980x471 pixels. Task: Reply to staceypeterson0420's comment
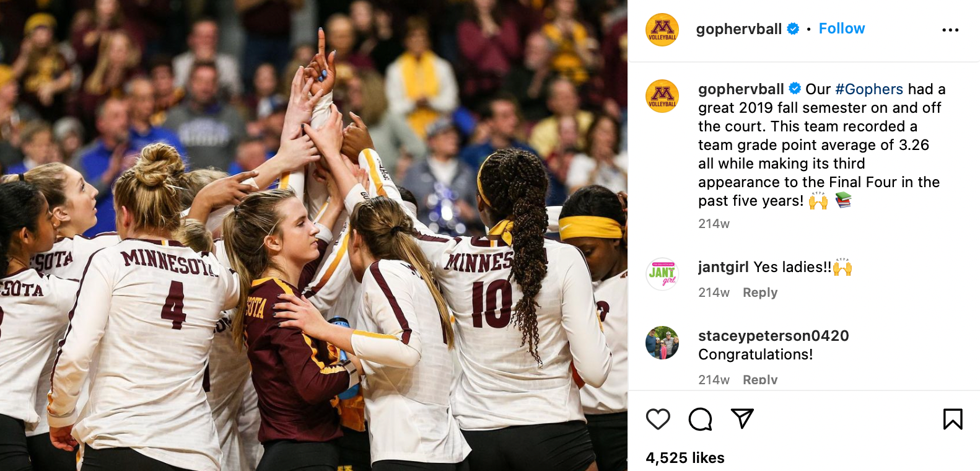(x=760, y=379)
